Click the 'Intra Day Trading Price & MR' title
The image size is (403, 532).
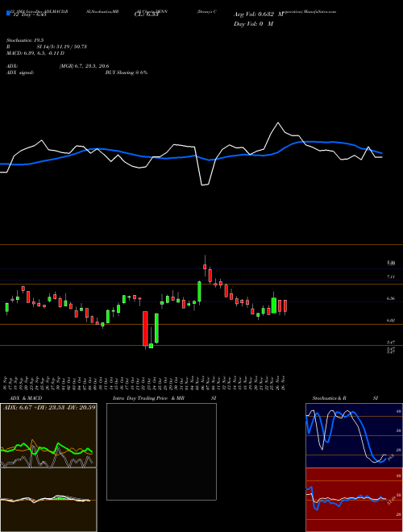click(x=149, y=398)
